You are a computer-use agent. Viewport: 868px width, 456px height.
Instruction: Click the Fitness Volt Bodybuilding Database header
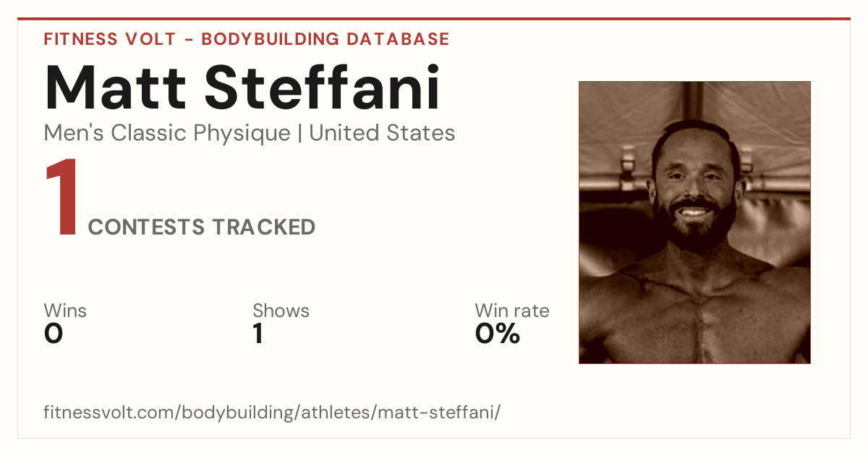[x=247, y=39]
